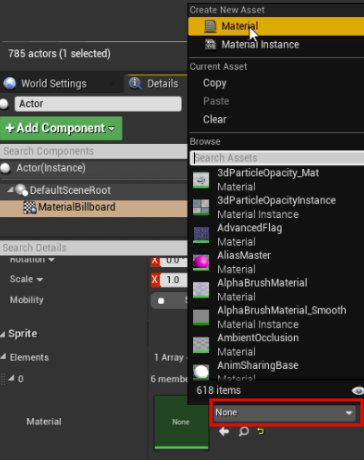Screen dimensions: 364x460
Task: Click the Search Components field
Action: point(94,151)
